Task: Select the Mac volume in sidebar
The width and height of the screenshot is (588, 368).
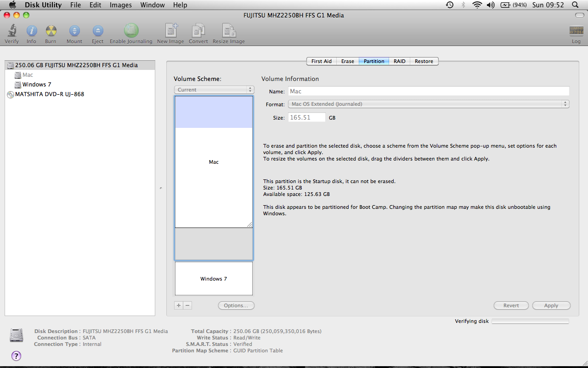Action: (x=28, y=75)
